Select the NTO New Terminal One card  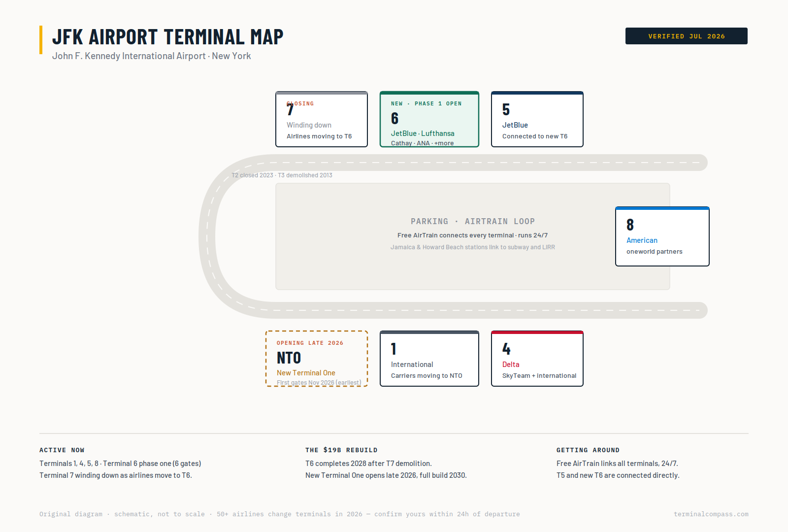tap(317, 359)
